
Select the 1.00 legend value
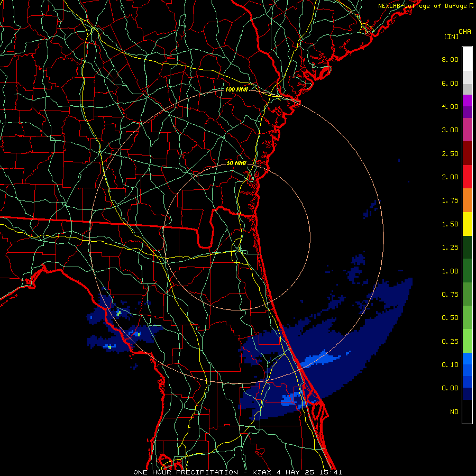tap(450, 271)
